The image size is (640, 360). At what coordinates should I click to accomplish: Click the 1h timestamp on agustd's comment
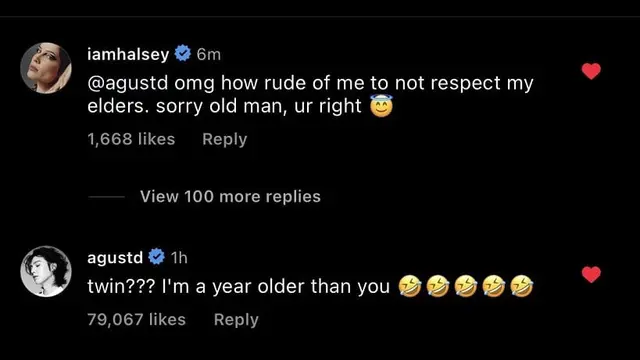[x=179, y=258]
